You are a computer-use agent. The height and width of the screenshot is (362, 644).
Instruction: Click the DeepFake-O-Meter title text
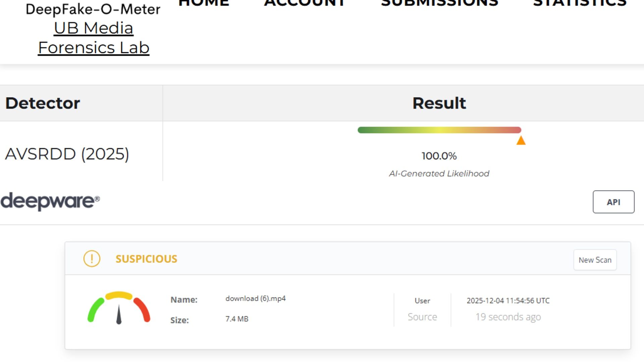point(93,9)
